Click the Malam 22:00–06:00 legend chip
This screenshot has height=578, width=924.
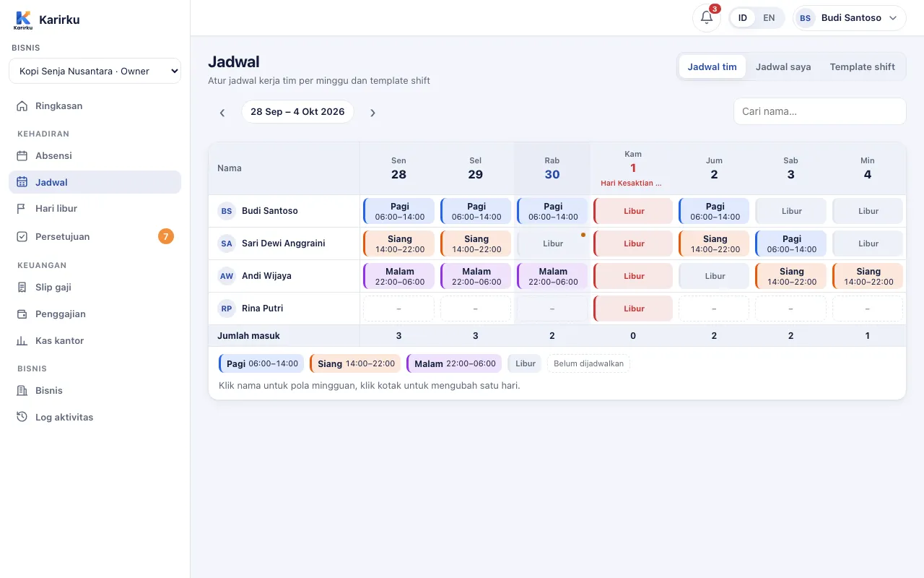[x=454, y=363]
